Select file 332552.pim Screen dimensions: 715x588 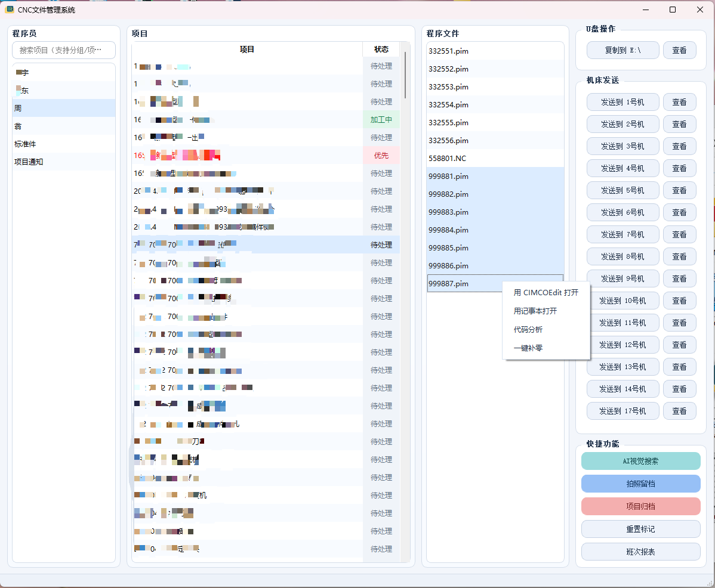pos(495,69)
